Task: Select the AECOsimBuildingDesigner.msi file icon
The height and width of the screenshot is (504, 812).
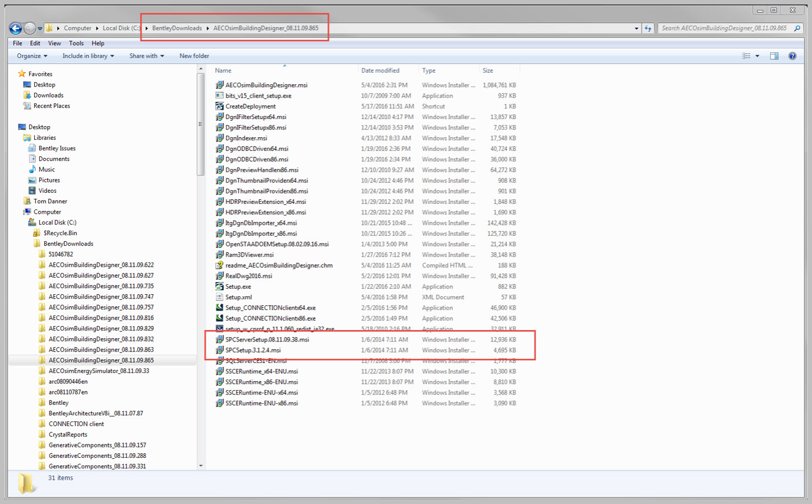Action: [219, 85]
